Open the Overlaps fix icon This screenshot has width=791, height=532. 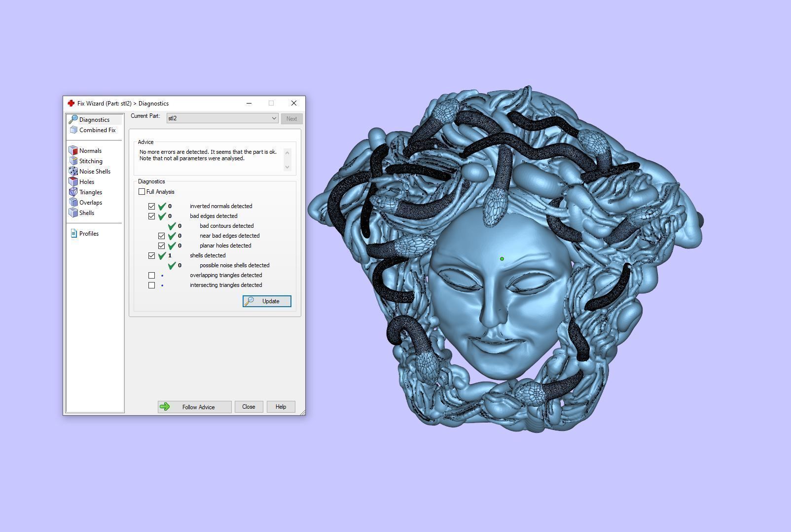tap(73, 202)
